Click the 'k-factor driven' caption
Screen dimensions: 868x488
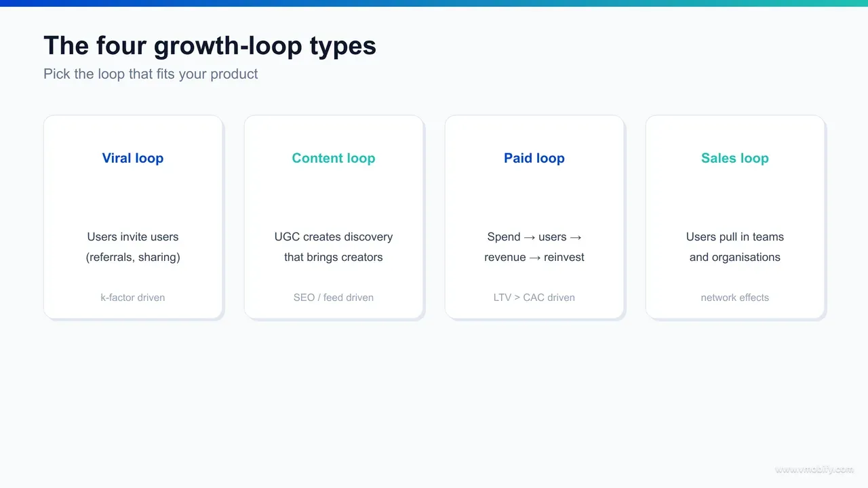[x=133, y=298]
